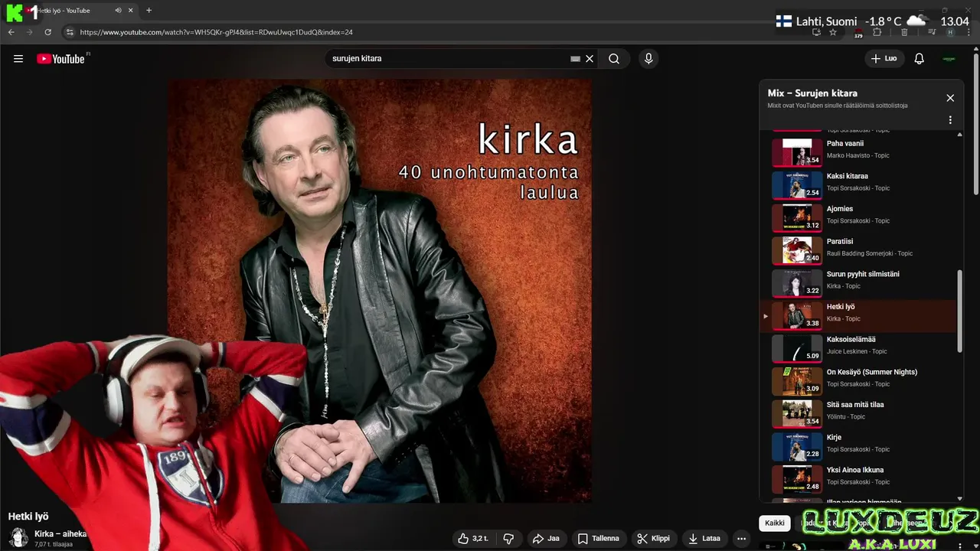Select the Kaikki filter chip

click(x=775, y=523)
